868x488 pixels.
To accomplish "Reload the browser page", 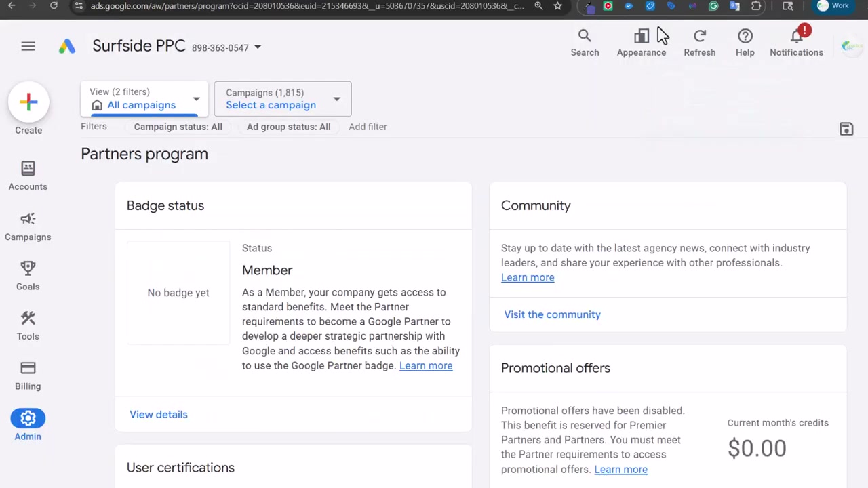I will 54,6.
